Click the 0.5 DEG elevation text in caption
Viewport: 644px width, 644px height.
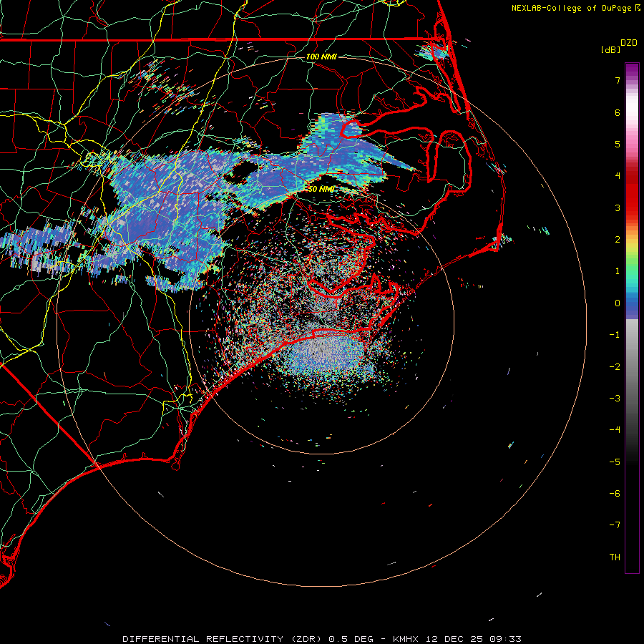click(351, 639)
